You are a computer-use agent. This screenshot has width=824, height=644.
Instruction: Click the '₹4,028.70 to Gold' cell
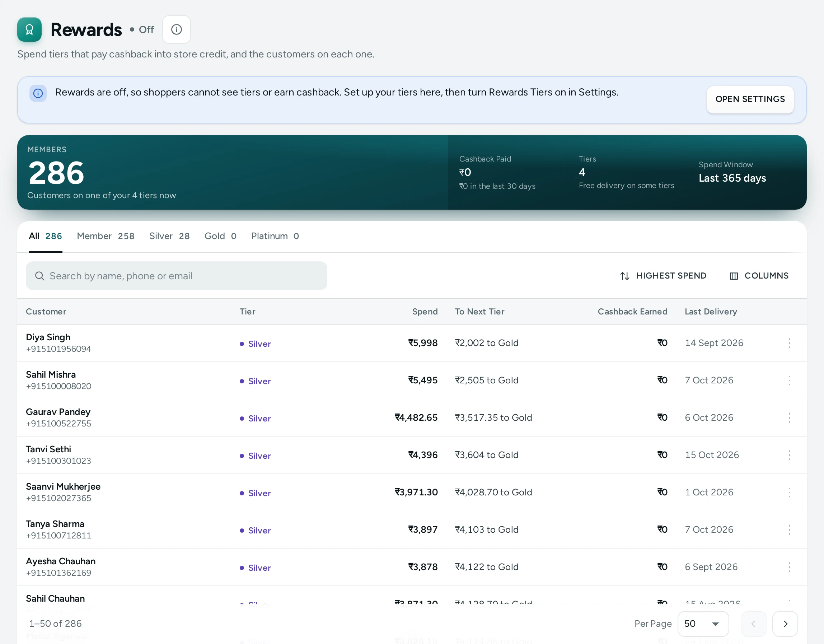(x=493, y=492)
